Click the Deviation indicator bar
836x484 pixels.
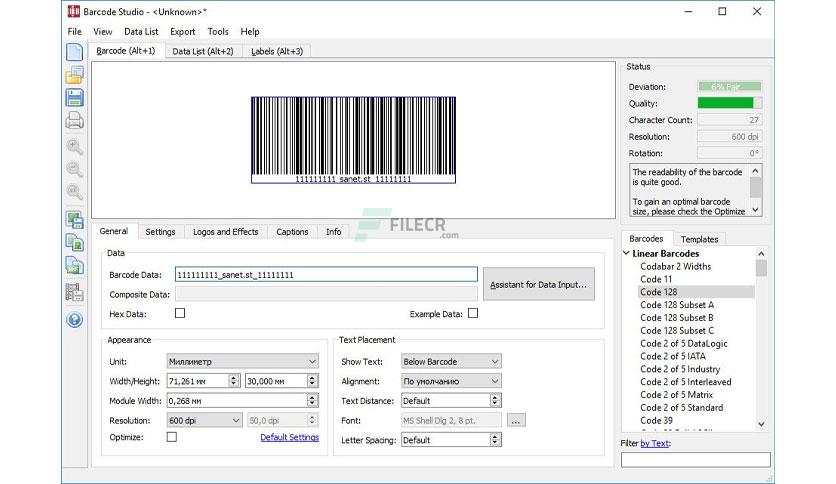click(730, 86)
